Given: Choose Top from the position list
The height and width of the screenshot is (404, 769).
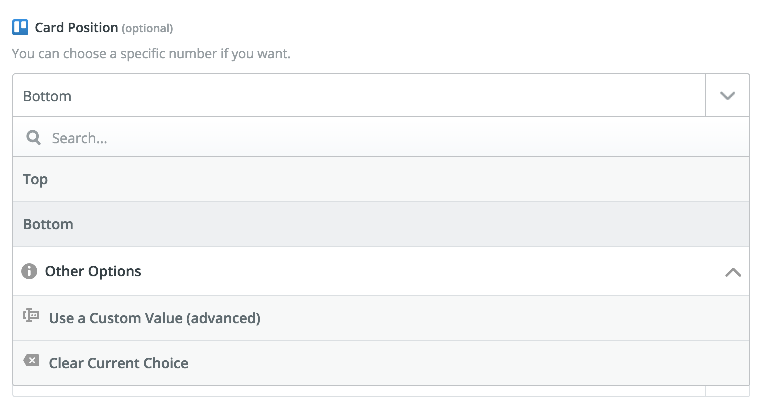Looking at the screenshot, I should [x=381, y=179].
